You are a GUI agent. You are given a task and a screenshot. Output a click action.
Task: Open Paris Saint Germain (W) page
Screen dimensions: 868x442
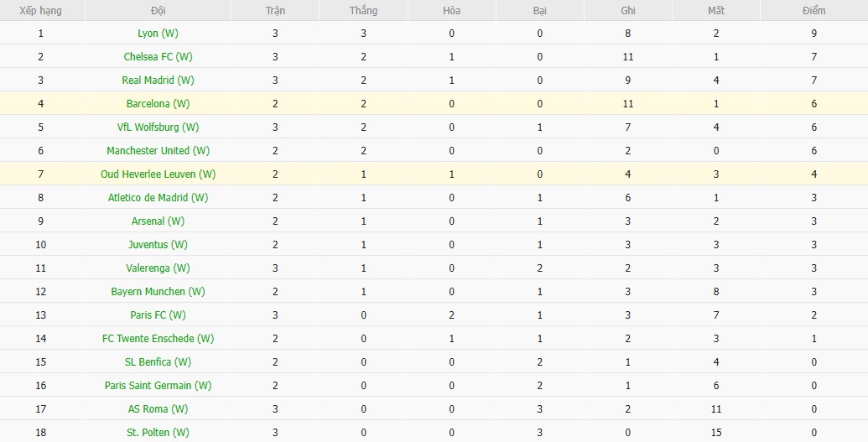tap(158, 386)
